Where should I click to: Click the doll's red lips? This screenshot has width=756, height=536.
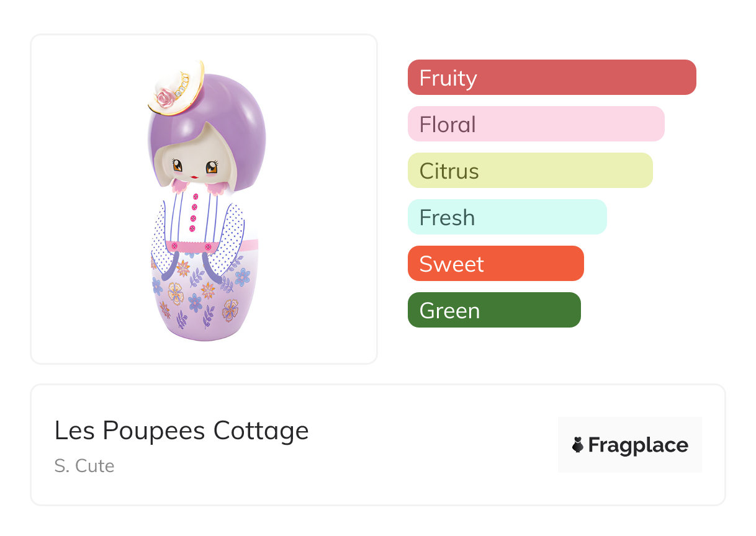[x=194, y=177]
